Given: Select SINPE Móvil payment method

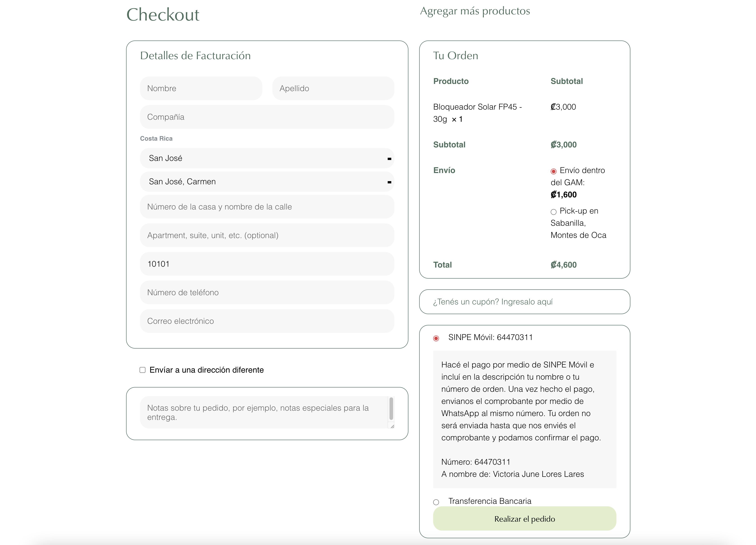Looking at the screenshot, I should [x=436, y=338].
